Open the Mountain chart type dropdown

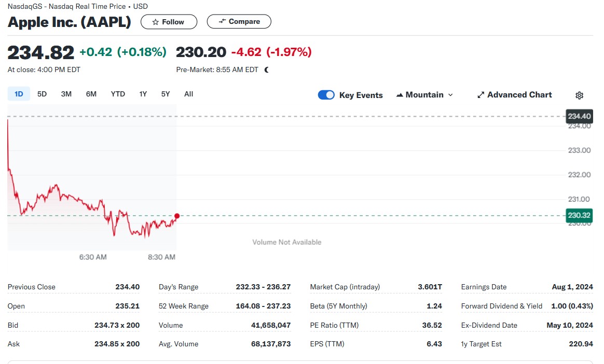424,95
